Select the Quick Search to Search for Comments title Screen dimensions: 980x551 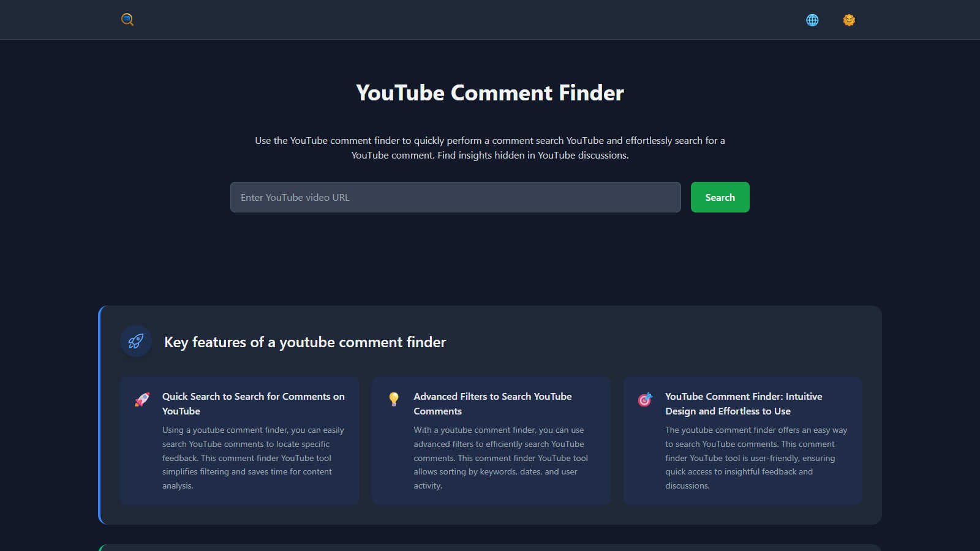click(x=254, y=404)
